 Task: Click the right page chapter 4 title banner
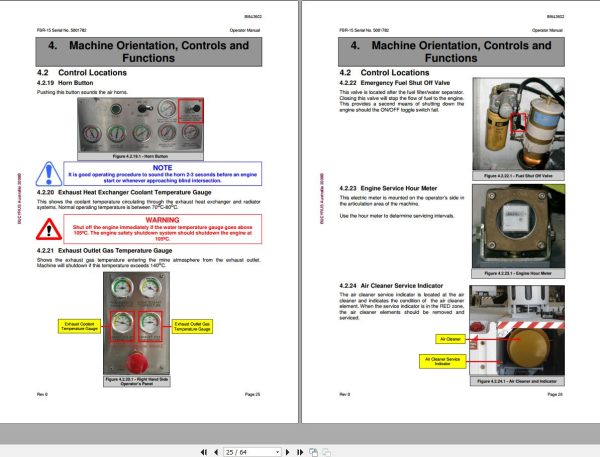[451, 52]
